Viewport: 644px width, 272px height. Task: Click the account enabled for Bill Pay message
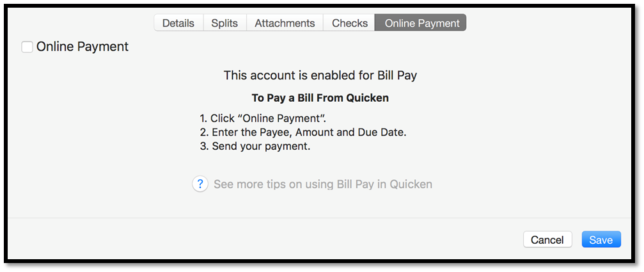point(320,76)
